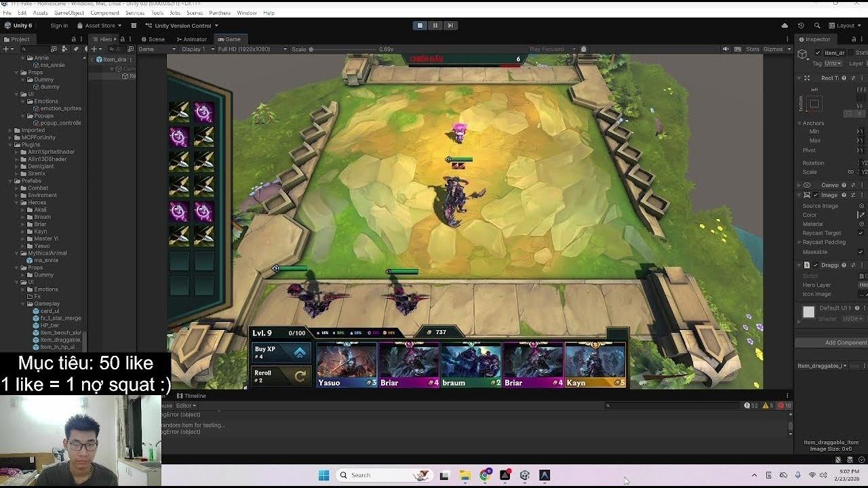Viewport: 868px width, 488px height.
Task: Toggle the Scale constrain proportions link icon
Action: (x=850, y=172)
